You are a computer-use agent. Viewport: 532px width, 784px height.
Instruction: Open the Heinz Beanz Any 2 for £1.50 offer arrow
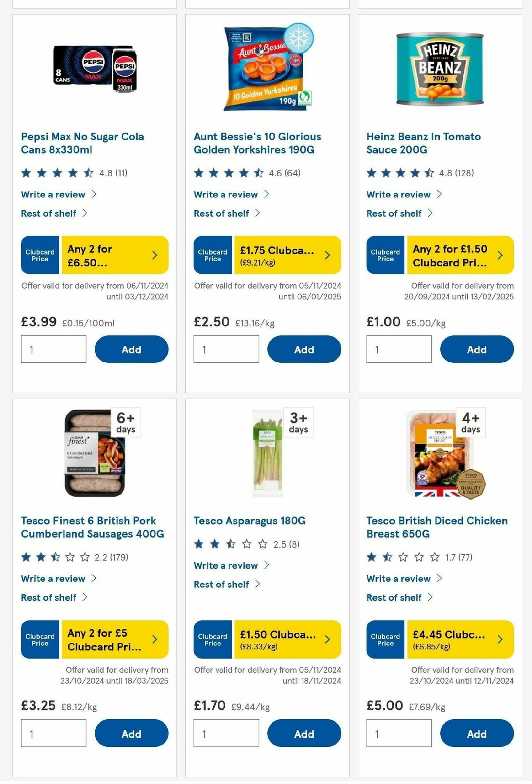coord(500,255)
